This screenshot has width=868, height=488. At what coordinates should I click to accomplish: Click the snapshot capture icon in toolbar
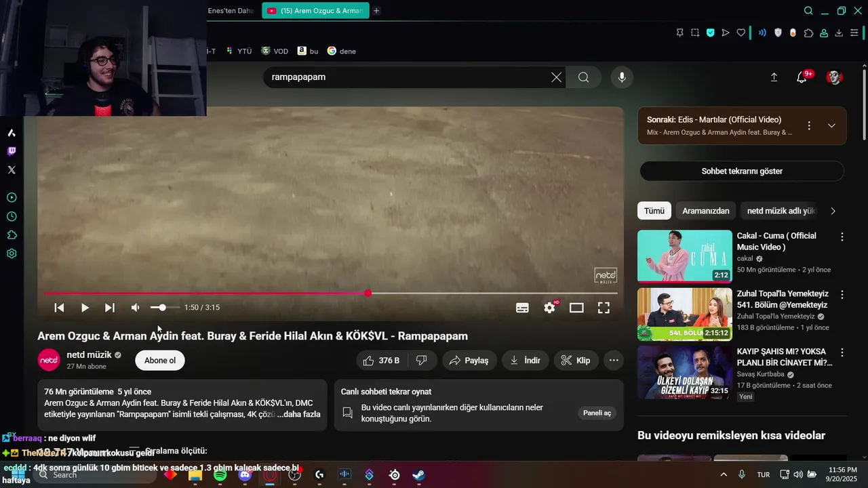tap(695, 33)
